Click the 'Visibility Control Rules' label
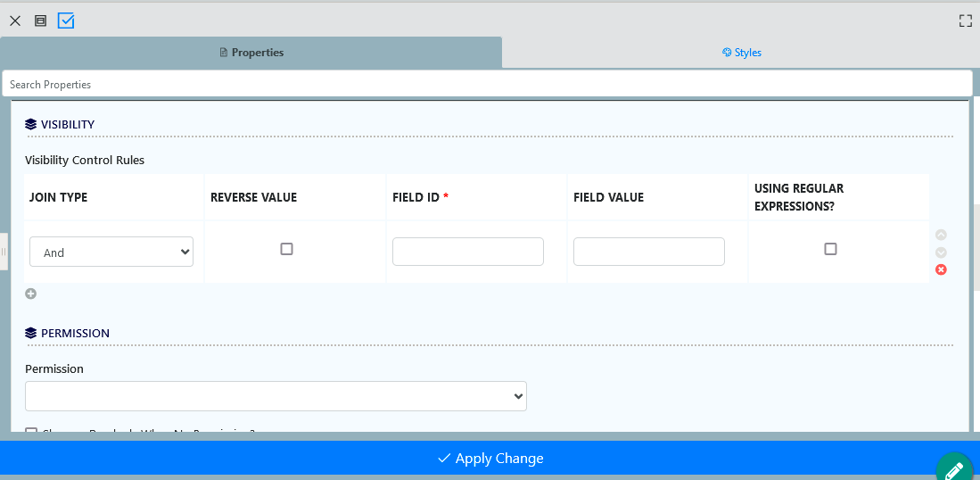 [85, 160]
